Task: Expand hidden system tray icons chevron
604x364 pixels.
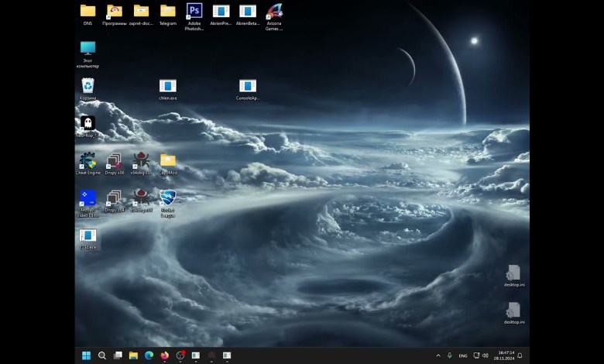Action: pyautogui.click(x=438, y=355)
